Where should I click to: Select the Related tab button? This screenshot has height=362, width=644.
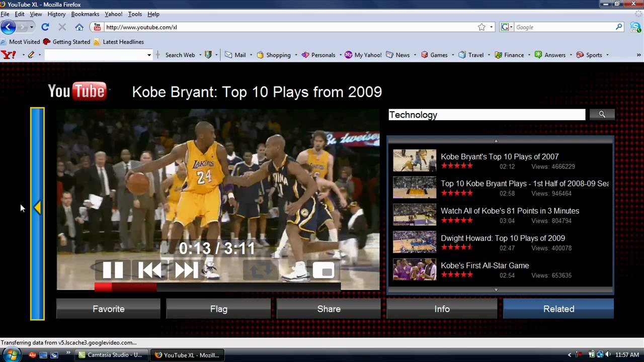pos(558,309)
